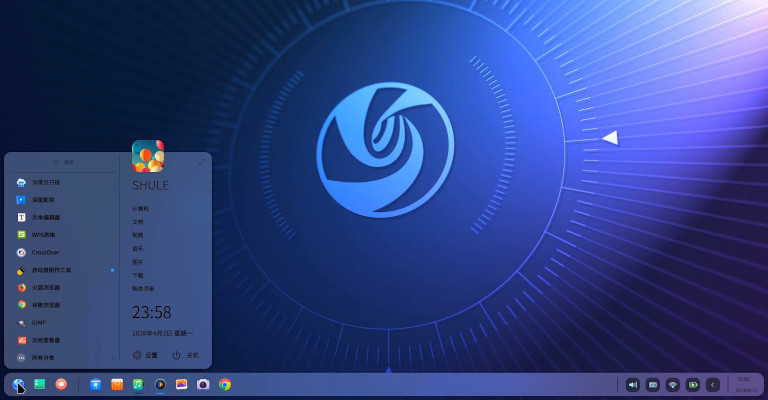
Task: Open 启动盘制作工具 boot maker in the launcher
Action: pos(62,270)
